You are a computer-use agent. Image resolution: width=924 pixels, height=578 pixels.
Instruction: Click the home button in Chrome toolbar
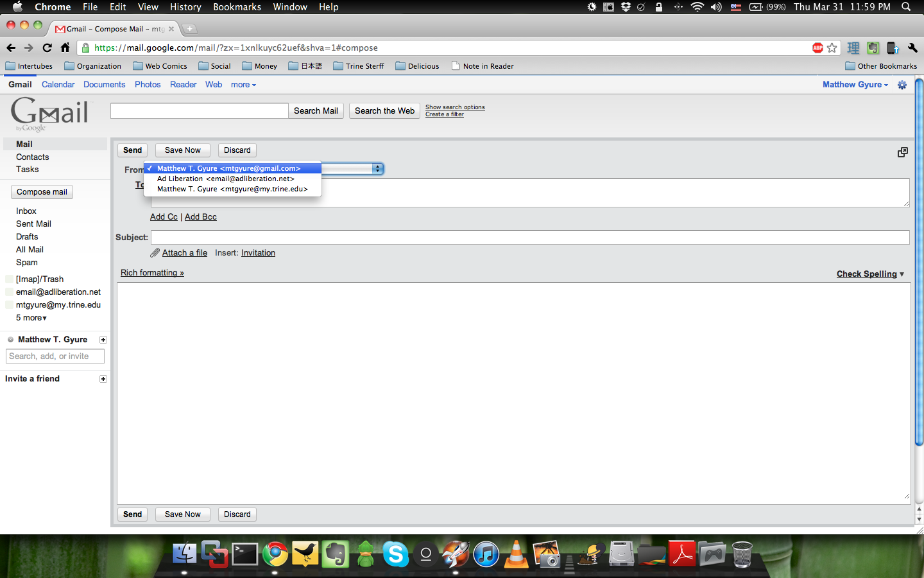[65, 48]
